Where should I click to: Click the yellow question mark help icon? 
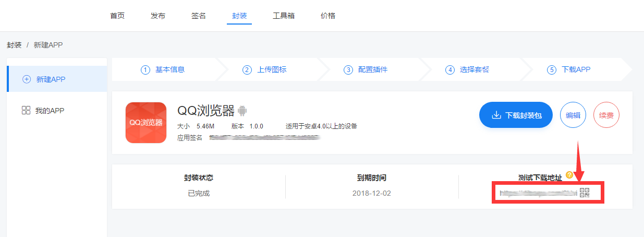tap(569, 175)
